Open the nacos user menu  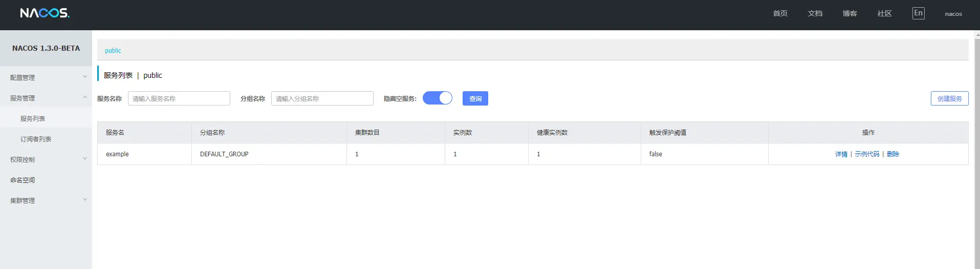[953, 14]
